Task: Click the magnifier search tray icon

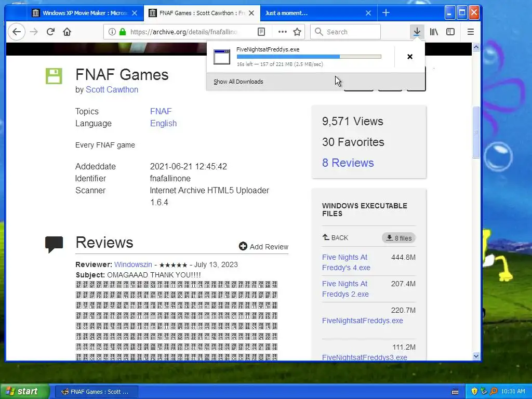Action: pyautogui.click(x=494, y=392)
